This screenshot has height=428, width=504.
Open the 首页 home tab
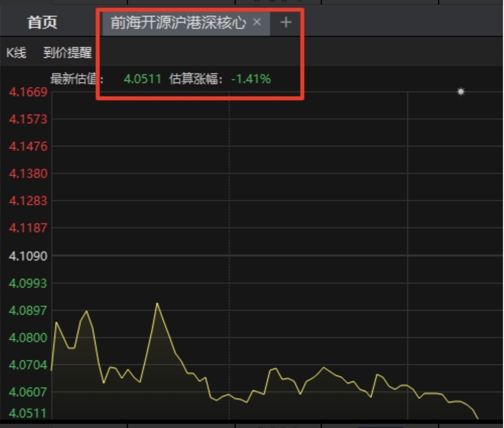pyautogui.click(x=42, y=22)
